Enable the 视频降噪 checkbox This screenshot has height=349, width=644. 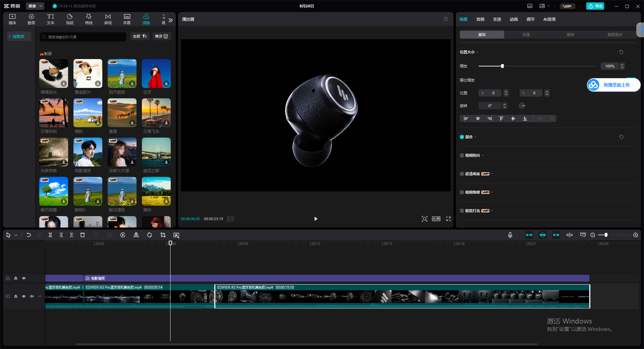tap(462, 192)
